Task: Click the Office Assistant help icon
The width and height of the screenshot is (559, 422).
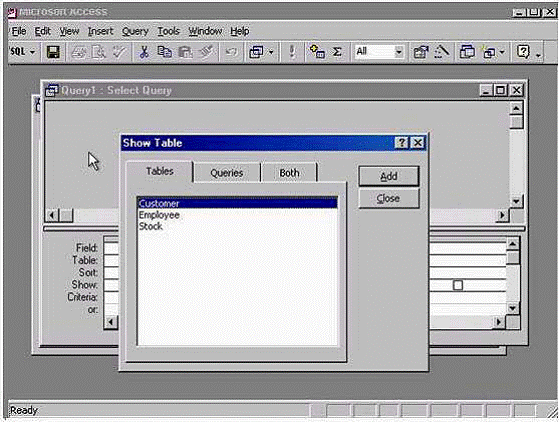Action: [x=523, y=52]
